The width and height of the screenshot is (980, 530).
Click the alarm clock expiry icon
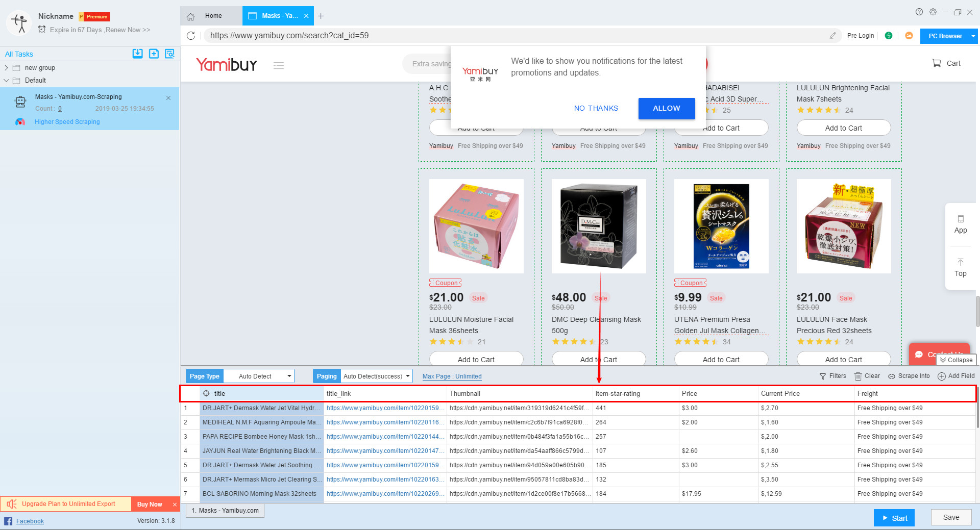tap(42, 30)
